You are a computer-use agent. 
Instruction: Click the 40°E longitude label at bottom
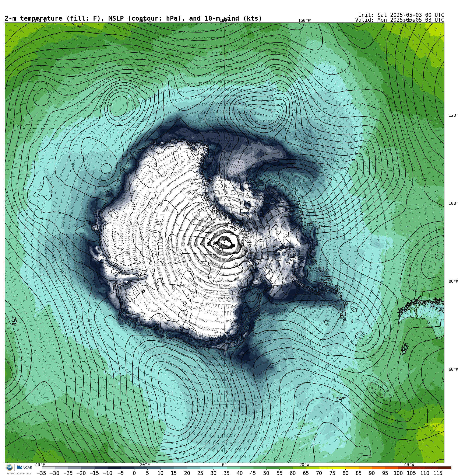point(40,465)
